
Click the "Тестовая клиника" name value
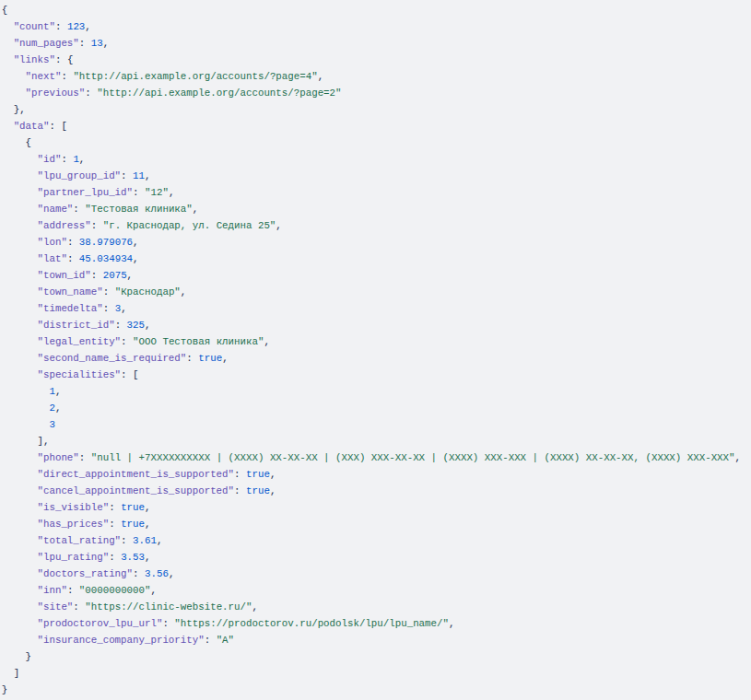[x=139, y=208]
